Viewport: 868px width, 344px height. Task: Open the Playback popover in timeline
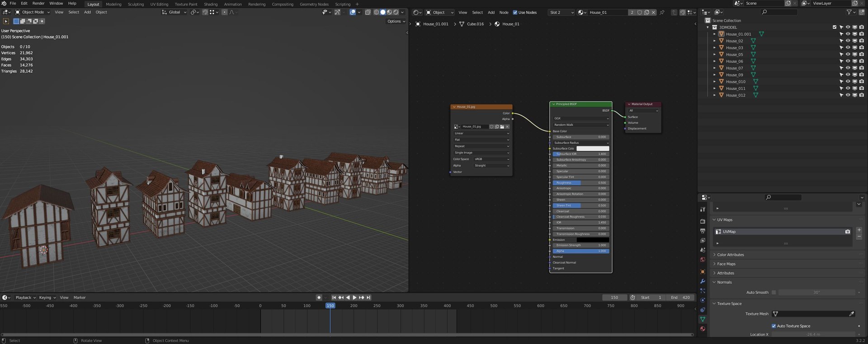click(x=25, y=298)
